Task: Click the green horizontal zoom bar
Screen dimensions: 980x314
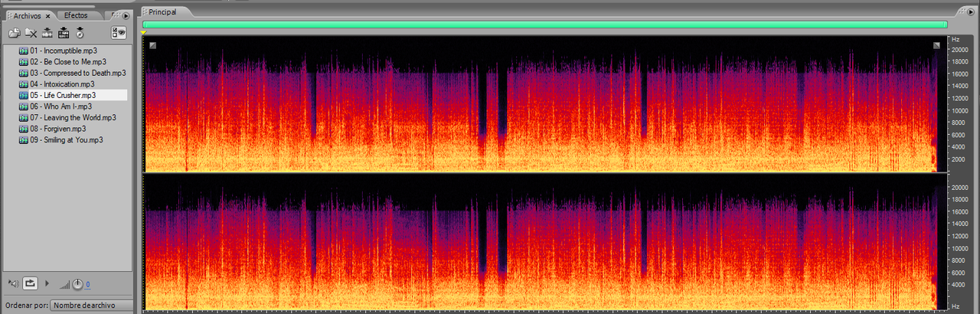Action: 545,25
